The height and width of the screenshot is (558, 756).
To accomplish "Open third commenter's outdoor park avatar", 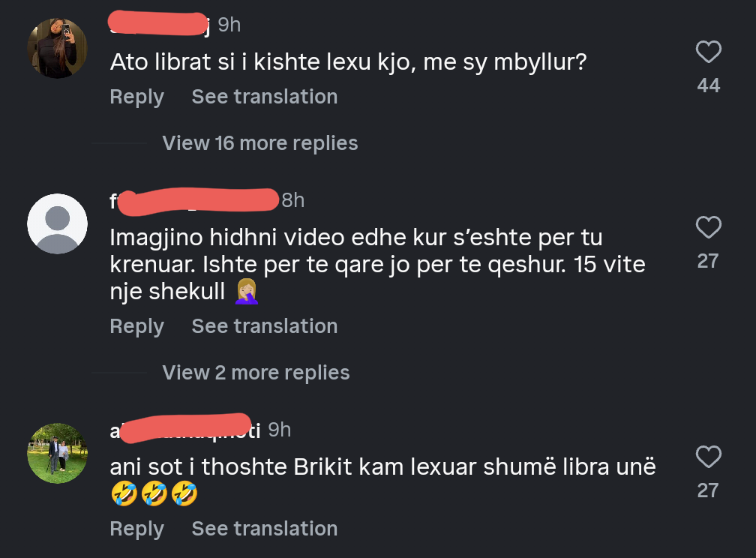I will 57,453.
